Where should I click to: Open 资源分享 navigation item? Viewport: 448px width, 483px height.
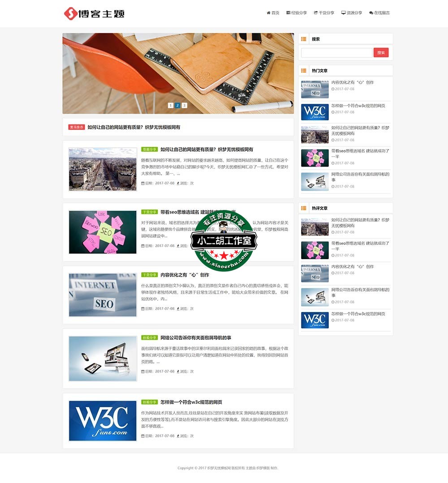[352, 13]
